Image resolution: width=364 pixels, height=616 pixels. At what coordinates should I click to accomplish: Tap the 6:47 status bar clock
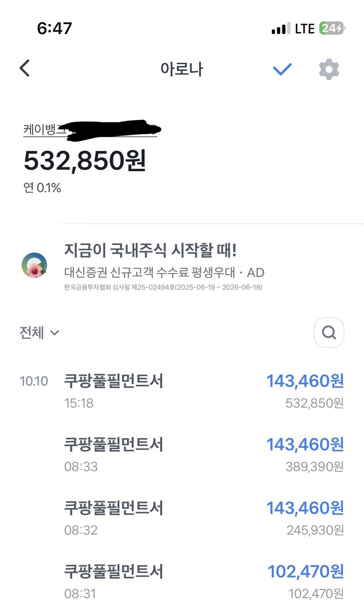(x=55, y=28)
